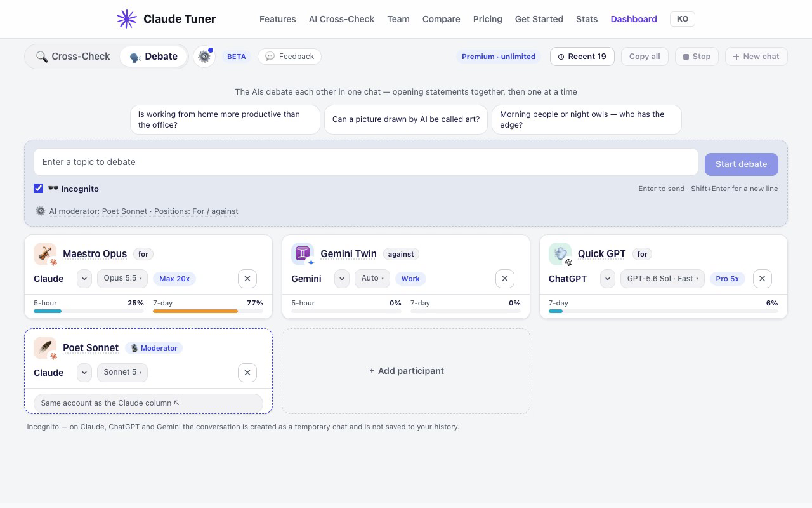Image resolution: width=812 pixels, height=508 pixels.
Task: Click the Quick GPT name
Action: tap(602, 254)
